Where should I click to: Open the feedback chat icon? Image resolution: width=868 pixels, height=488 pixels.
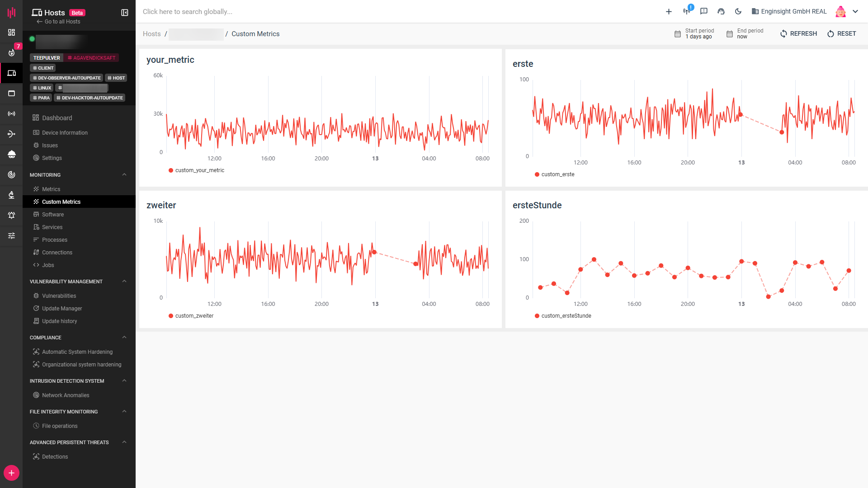click(x=704, y=11)
